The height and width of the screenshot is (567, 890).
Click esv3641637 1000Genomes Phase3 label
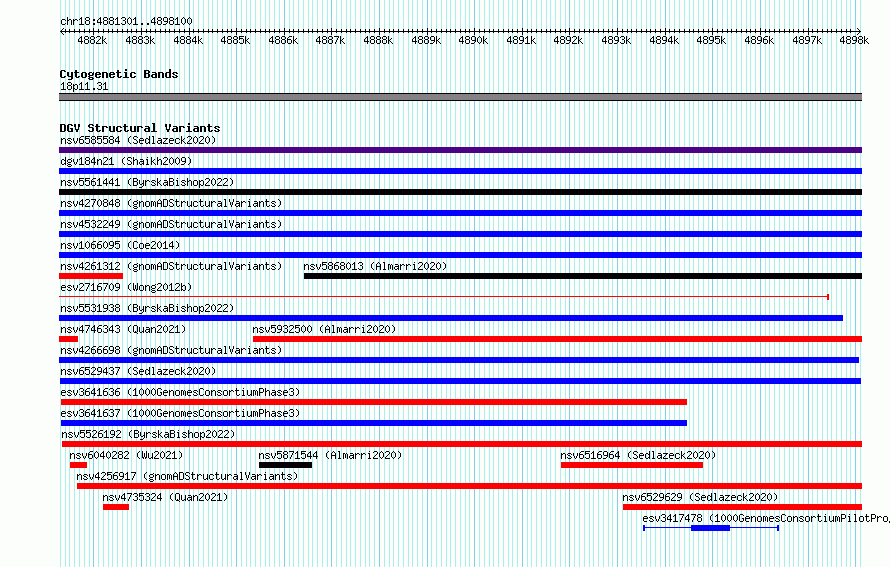pyautogui.click(x=180, y=413)
